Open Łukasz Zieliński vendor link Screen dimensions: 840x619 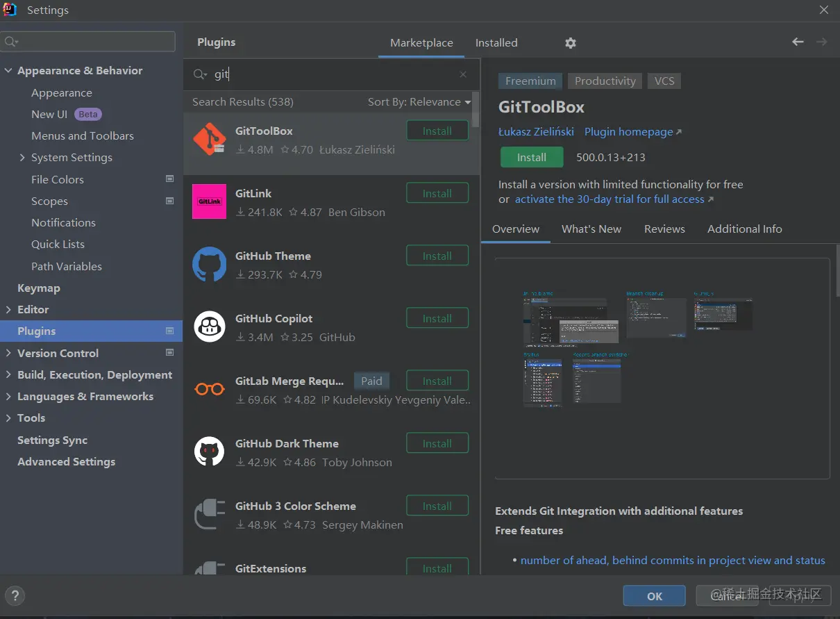536,132
